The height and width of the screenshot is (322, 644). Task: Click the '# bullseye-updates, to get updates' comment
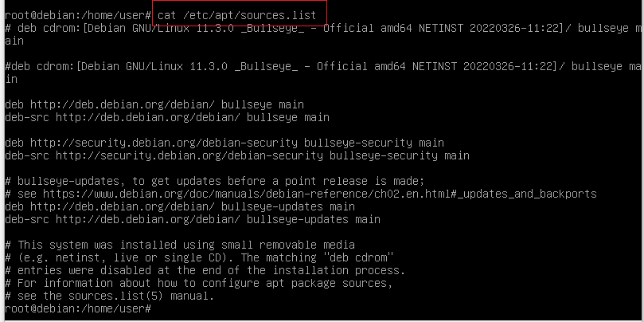pos(215,181)
